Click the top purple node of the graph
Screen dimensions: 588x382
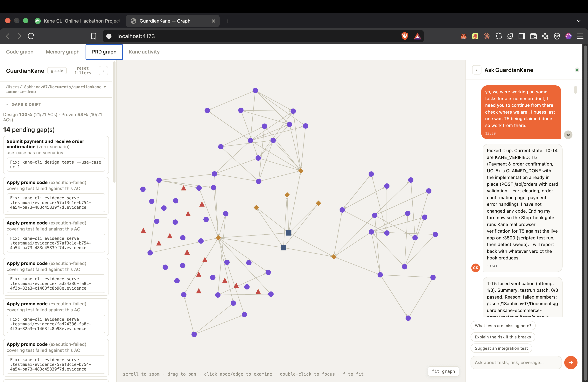pyautogui.click(x=255, y=90)
